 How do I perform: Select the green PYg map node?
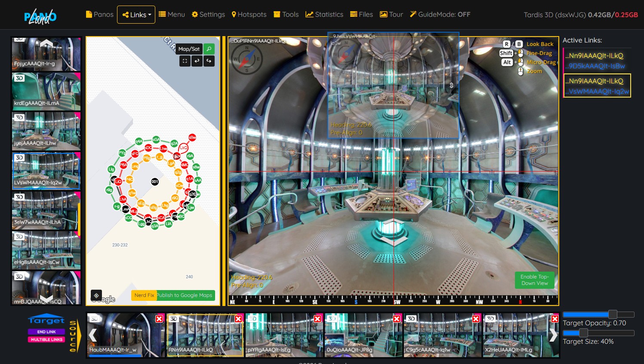[122, 153]
